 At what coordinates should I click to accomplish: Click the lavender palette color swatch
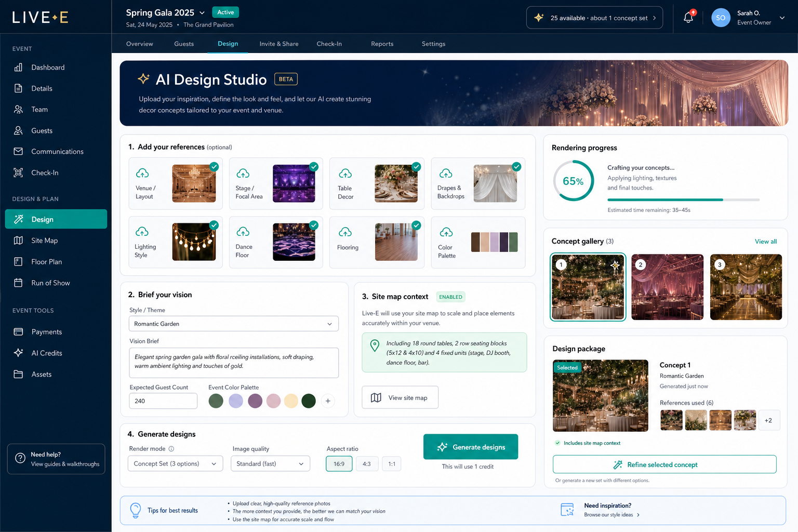(x=236, y=401)
